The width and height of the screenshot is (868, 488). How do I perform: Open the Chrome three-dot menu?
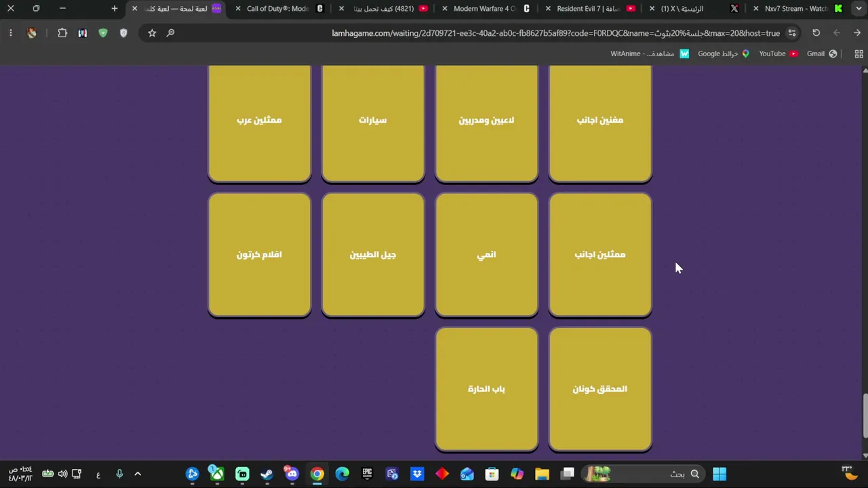click(x=11, y=33)
